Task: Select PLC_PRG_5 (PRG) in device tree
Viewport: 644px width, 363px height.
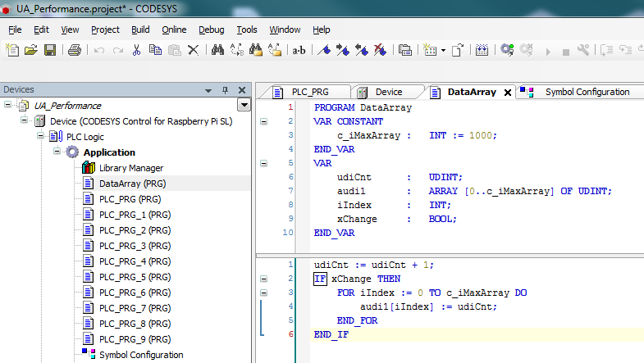Action: (135, 277)
